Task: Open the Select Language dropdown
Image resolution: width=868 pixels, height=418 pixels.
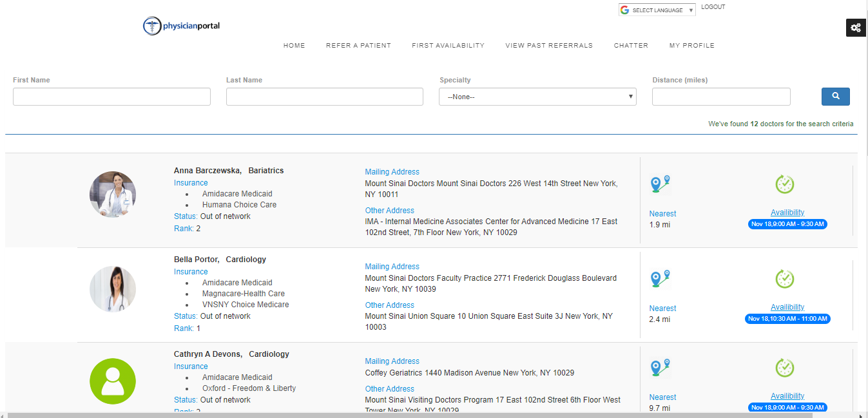Action: (x=657, y=10)
